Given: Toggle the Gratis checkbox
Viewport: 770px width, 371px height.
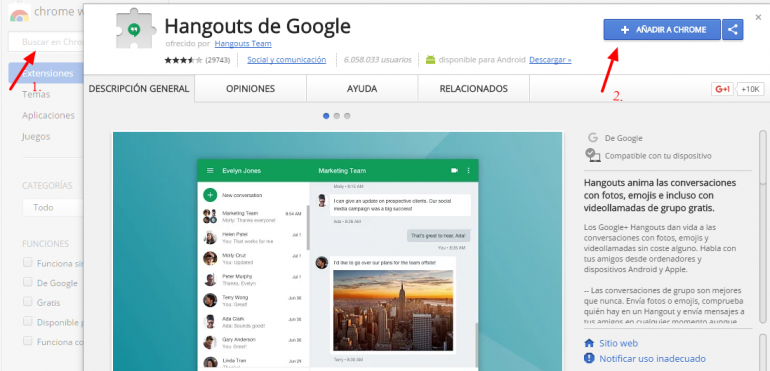Looking at the screenshot, I should [x=28, y=302].
